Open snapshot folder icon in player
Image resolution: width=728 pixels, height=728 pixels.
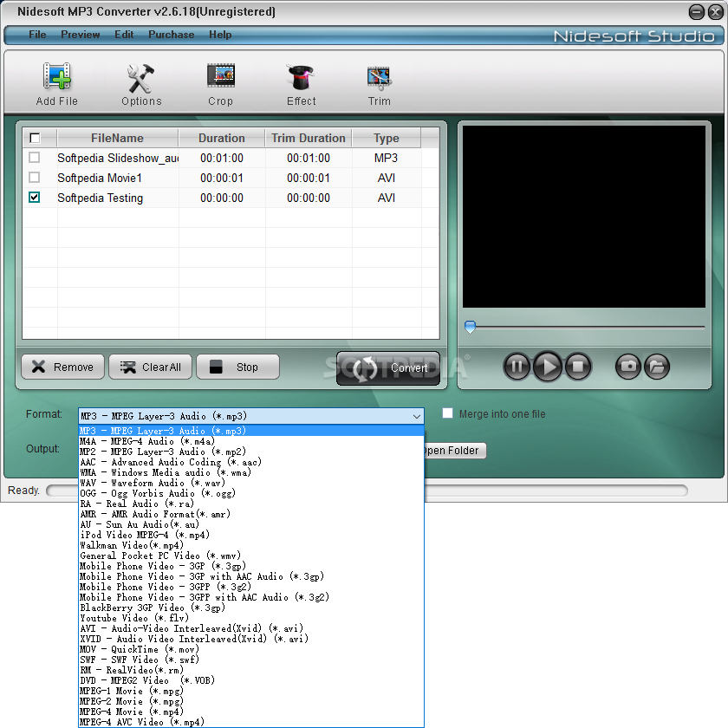pos(657,367)
